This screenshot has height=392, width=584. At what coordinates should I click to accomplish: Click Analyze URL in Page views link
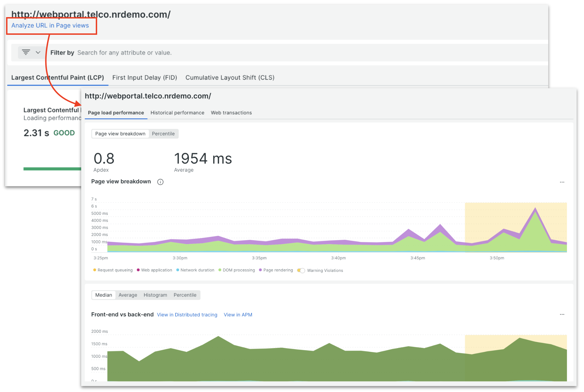[x=50, y=25]
